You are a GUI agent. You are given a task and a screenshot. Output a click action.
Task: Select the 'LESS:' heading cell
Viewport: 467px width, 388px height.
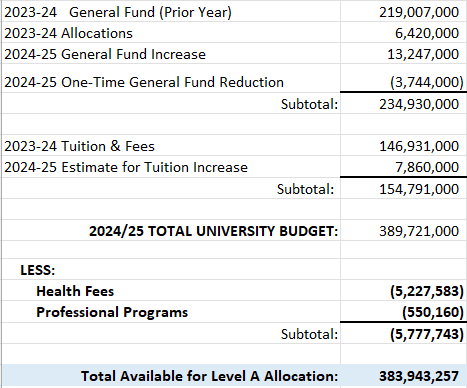[38, 270]
